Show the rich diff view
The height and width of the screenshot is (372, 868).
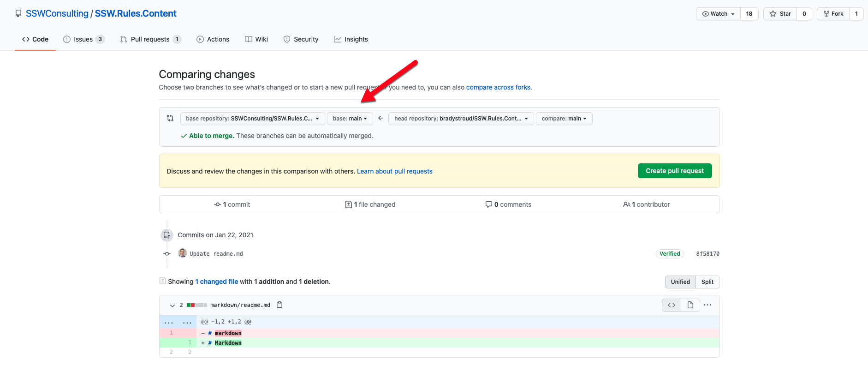(x=690, y=305)
